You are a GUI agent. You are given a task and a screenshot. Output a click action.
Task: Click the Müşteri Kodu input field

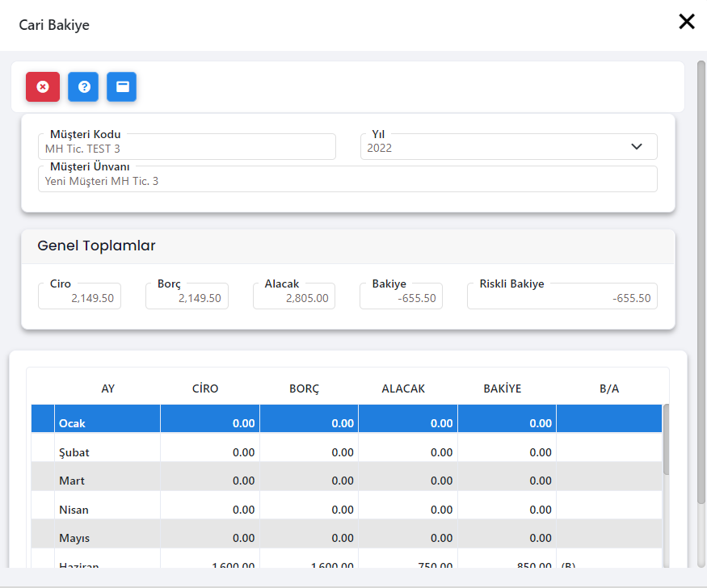pyautogui.click(x=187, y=148)
